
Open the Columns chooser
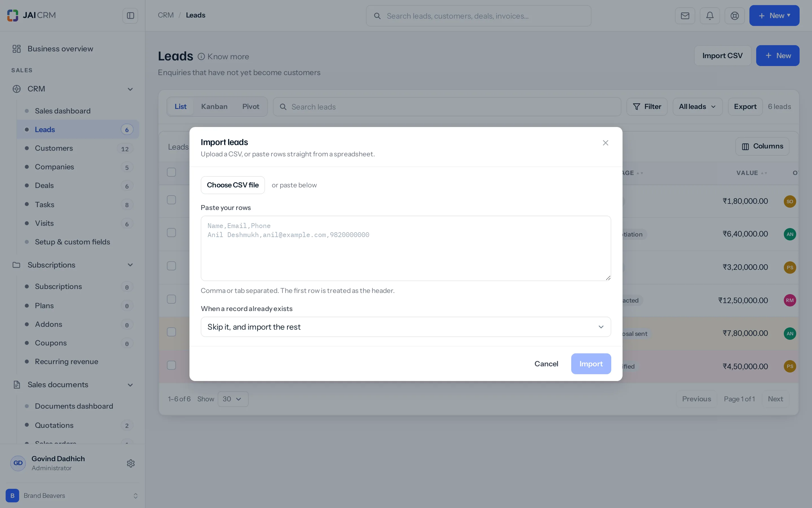(762, 146)
